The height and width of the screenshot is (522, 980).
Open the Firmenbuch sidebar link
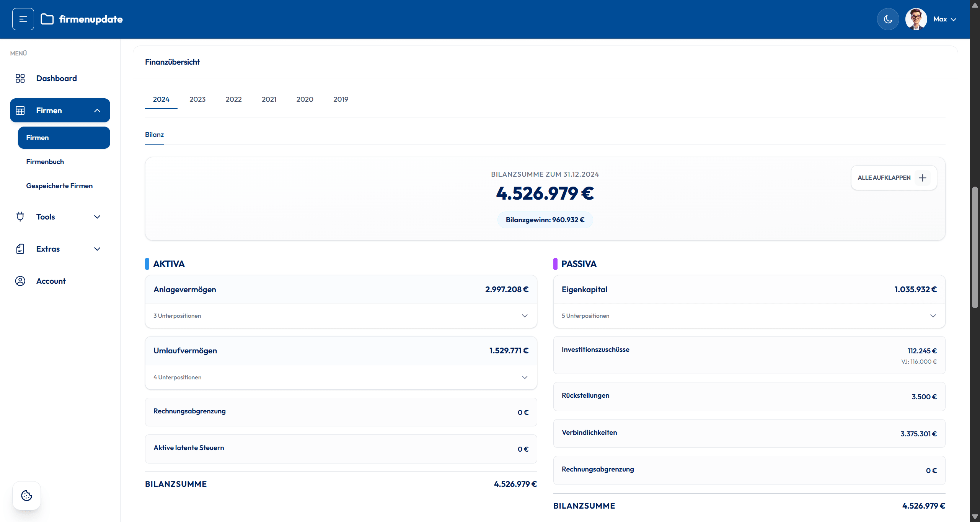[45, 162]
